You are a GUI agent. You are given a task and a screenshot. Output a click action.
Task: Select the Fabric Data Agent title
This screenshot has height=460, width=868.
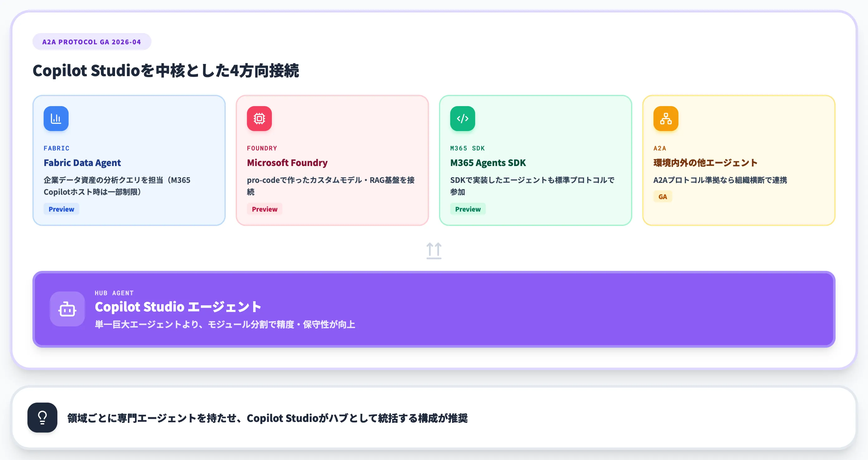[x=82, y=163]
